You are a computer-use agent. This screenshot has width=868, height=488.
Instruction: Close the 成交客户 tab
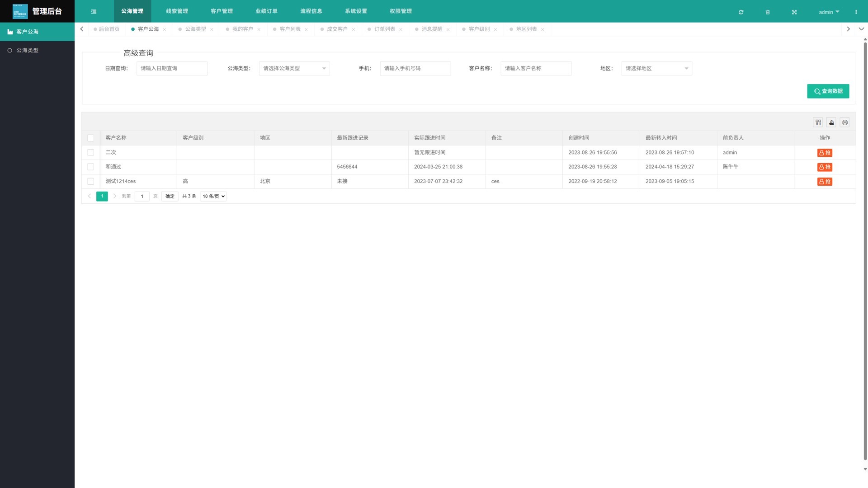354,29
